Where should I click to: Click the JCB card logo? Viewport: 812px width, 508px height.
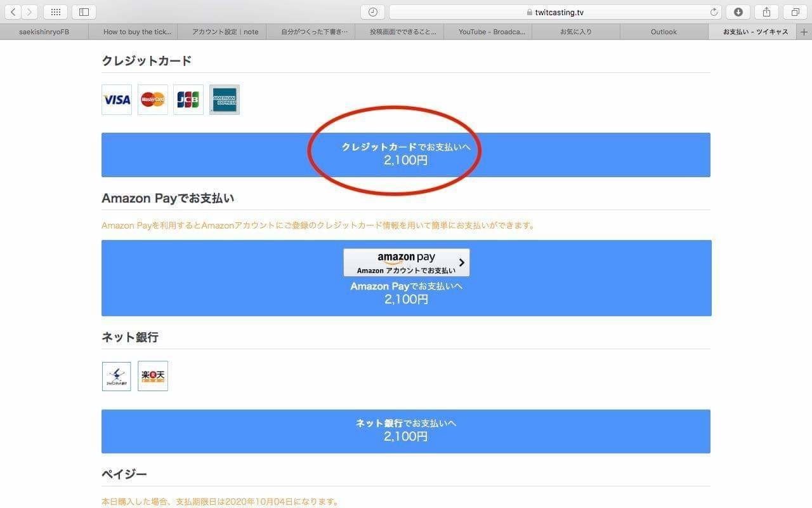(x=188, y=100)
